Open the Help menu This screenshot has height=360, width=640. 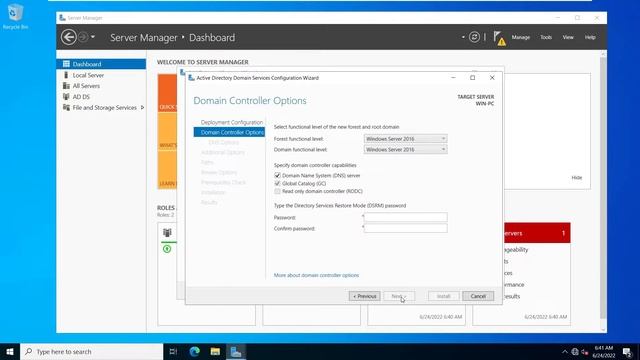590,37
